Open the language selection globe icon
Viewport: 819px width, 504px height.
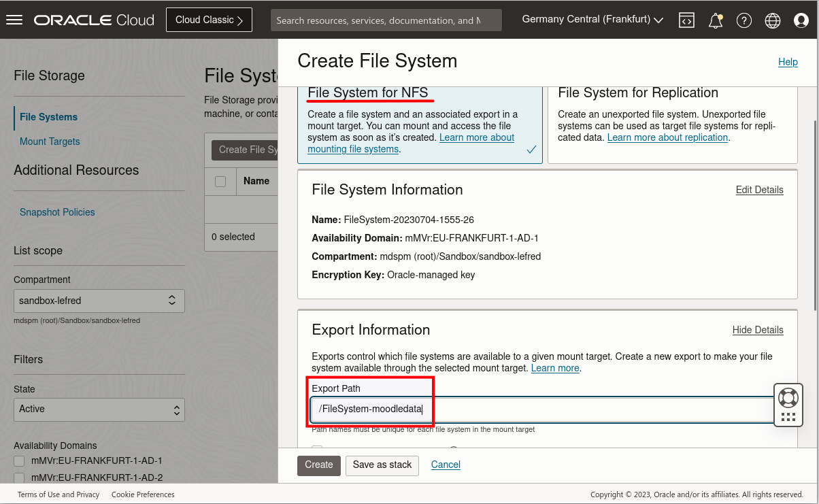pos(772,20)
